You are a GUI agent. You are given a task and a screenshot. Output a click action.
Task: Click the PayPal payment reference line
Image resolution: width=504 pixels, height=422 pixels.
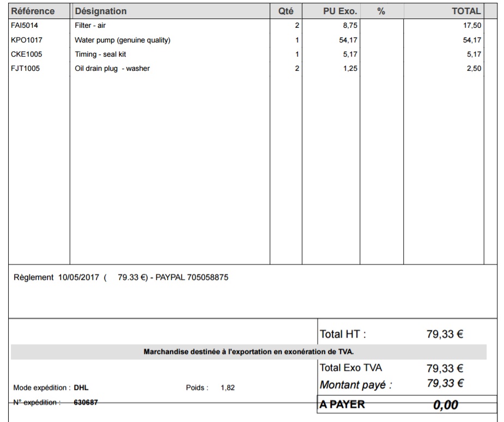coord(121,278)
